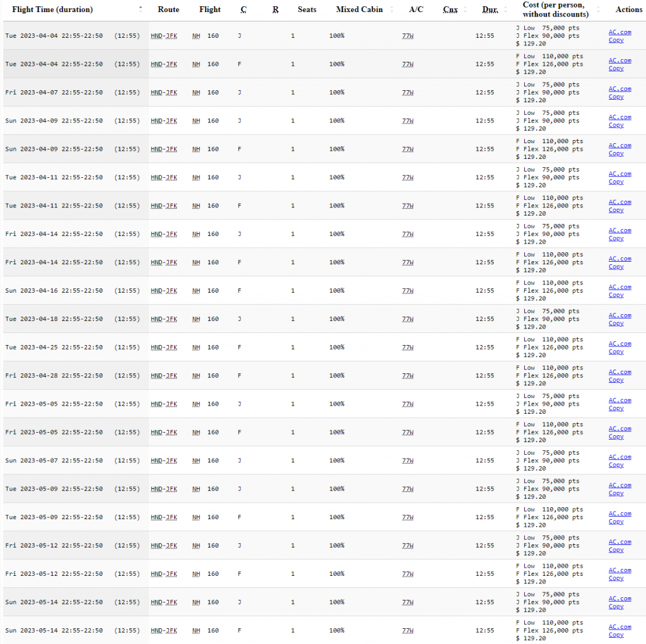Select date text 'Fri 2023-04-07 22:55-22:50'
The image size is (646, 644).
click(54, 93)
